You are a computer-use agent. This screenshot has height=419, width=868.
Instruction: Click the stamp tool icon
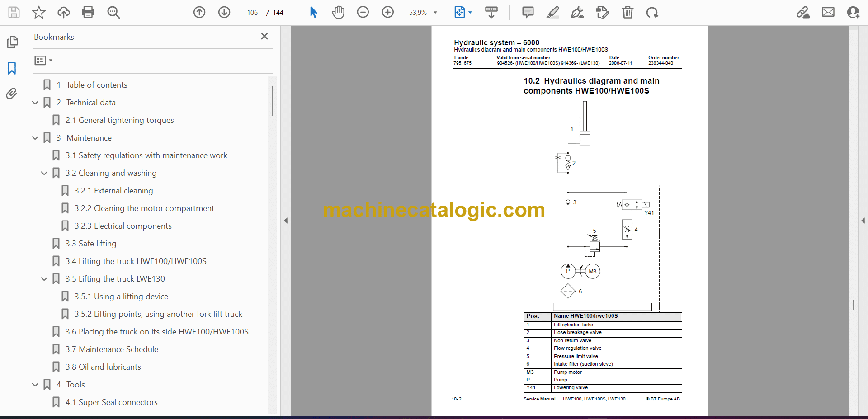603,12
